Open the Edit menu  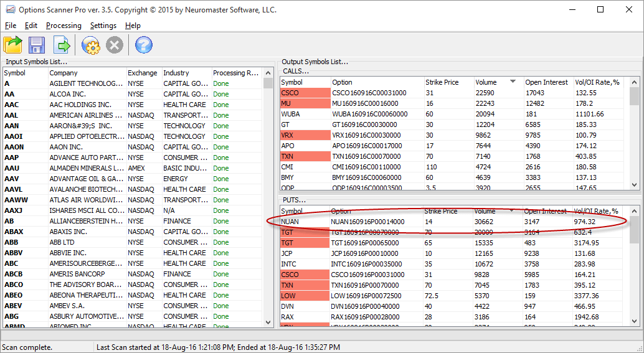coord(31,26)
